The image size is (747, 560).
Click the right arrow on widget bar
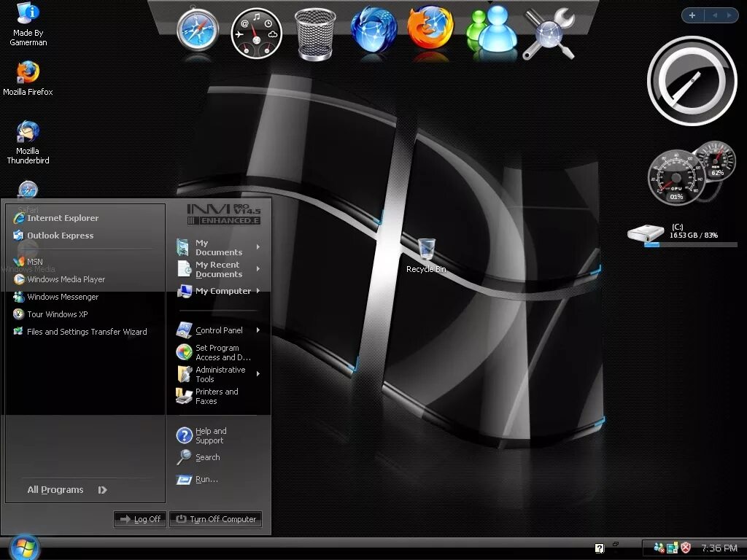(729, 15)
